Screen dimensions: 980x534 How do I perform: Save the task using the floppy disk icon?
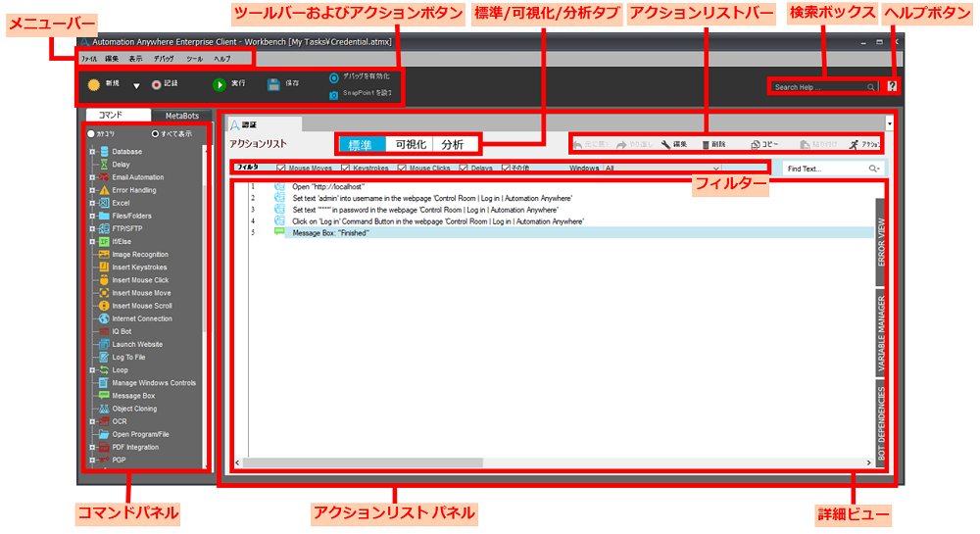(x=273, y=85)
